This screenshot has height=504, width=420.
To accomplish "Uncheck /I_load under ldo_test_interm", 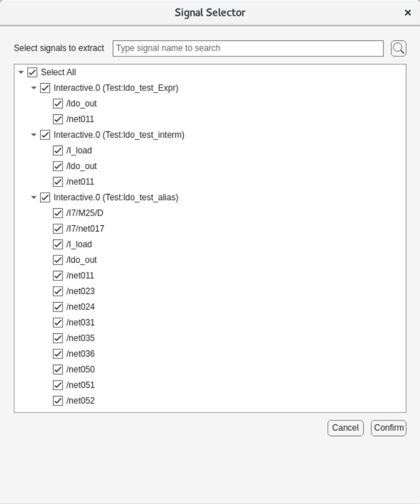I will coord(57,151).
